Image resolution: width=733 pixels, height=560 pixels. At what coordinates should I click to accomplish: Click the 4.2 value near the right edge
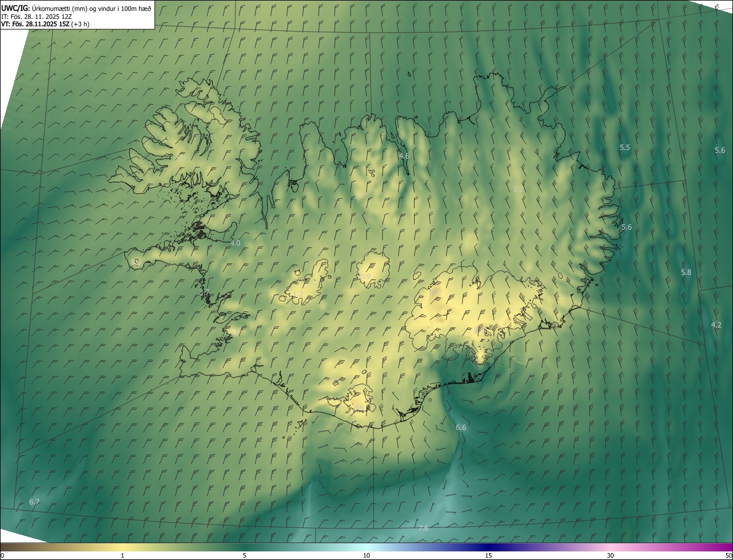[716, 325]
